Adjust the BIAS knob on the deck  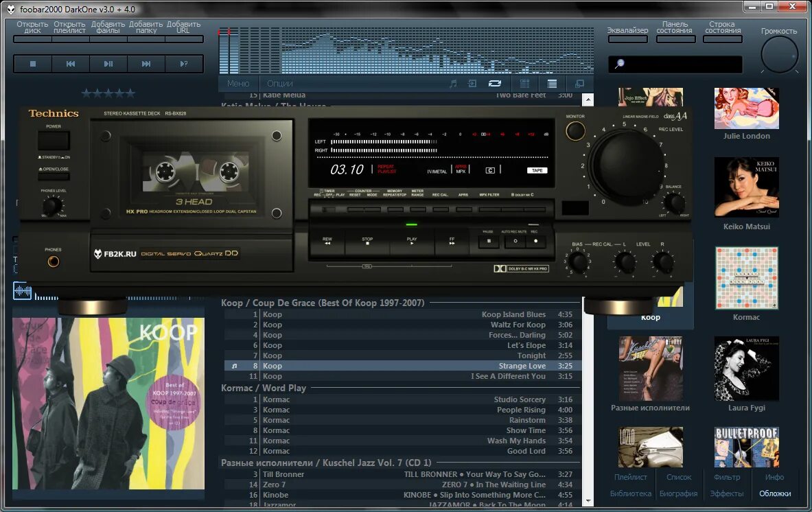pos(579,262)
